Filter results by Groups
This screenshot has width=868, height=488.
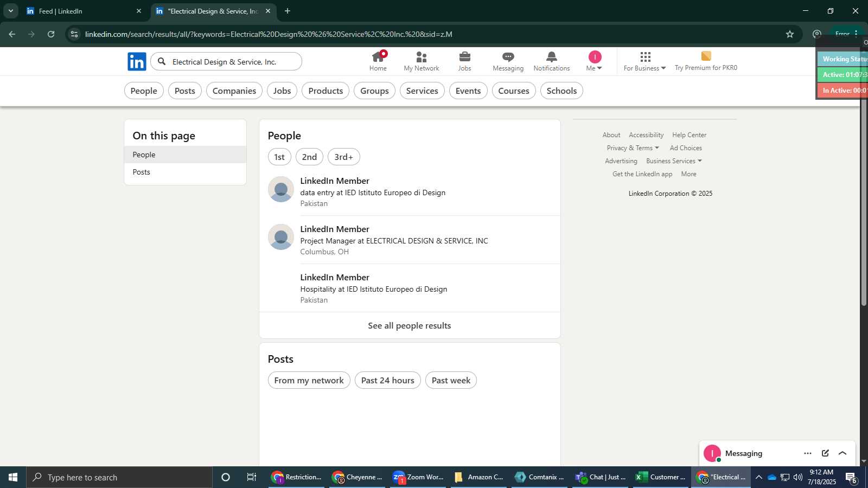point(374,91)
